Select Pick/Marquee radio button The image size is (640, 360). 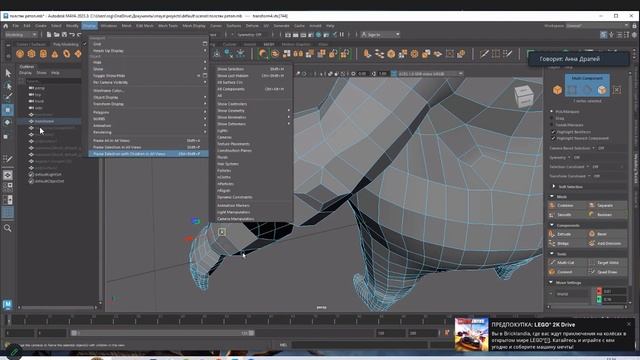click(551, 111)
